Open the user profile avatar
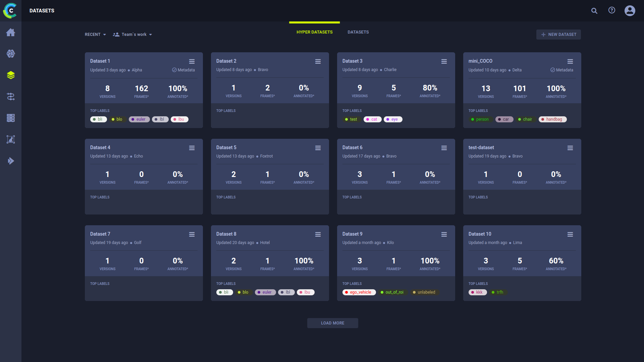This screenshot has height=362, width=644. point(630,11)
